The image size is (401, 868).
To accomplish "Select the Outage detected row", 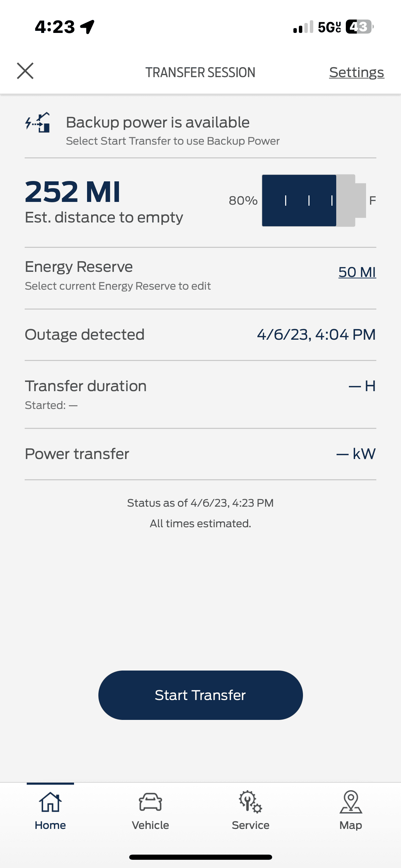I will coord(200,335).
